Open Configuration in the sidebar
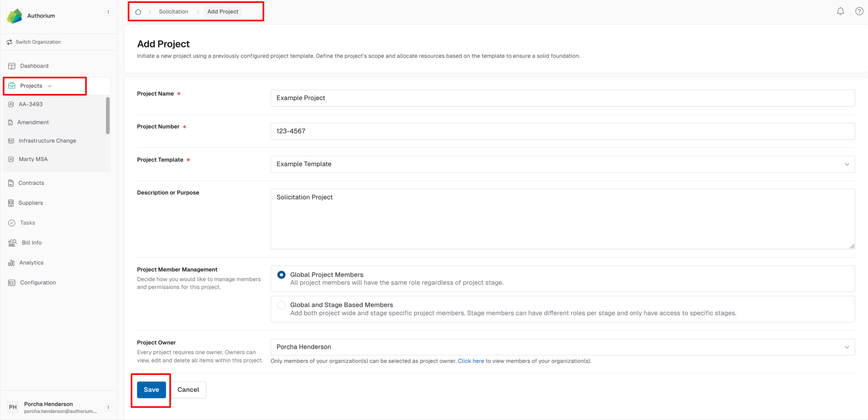868x420 pixels. pos(38,282)
